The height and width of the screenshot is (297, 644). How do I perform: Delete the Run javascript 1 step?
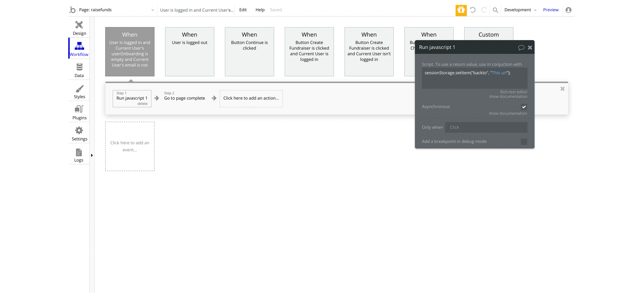click(x=143, y=104)
